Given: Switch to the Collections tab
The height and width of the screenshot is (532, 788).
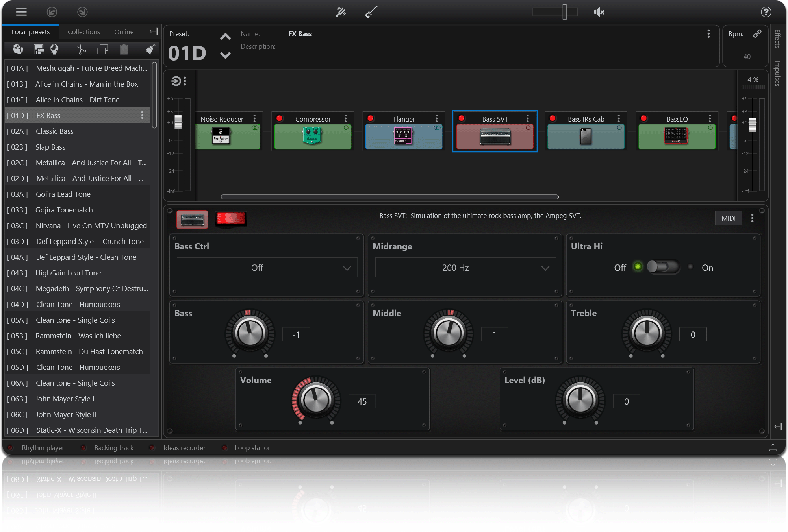Looking at the screenshot, I should (x=83, y=32).
